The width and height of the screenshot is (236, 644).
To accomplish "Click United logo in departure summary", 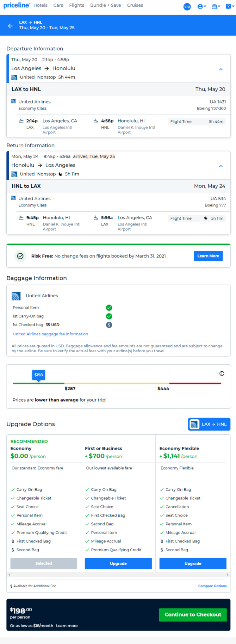I will click(14, 77).
